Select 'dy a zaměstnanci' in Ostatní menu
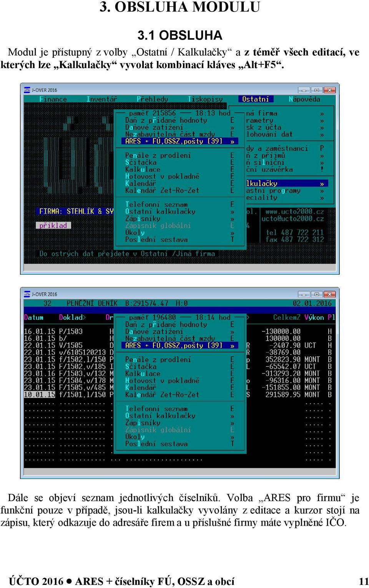 pos(277,149)
